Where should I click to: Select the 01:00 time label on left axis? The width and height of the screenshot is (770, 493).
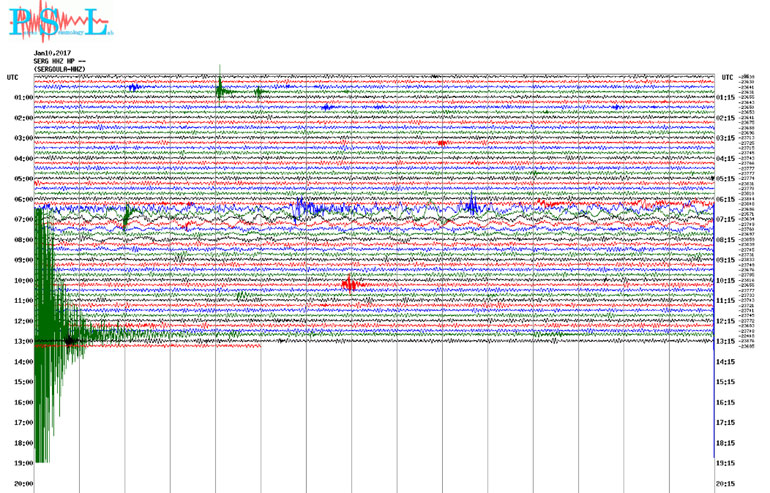[24, 97]
